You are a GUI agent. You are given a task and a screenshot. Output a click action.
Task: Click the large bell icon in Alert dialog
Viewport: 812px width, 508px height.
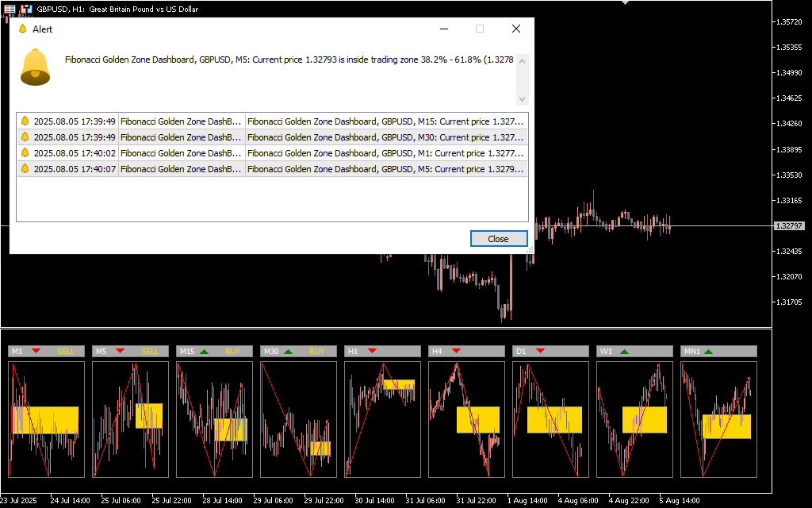[x=35, y=67]
